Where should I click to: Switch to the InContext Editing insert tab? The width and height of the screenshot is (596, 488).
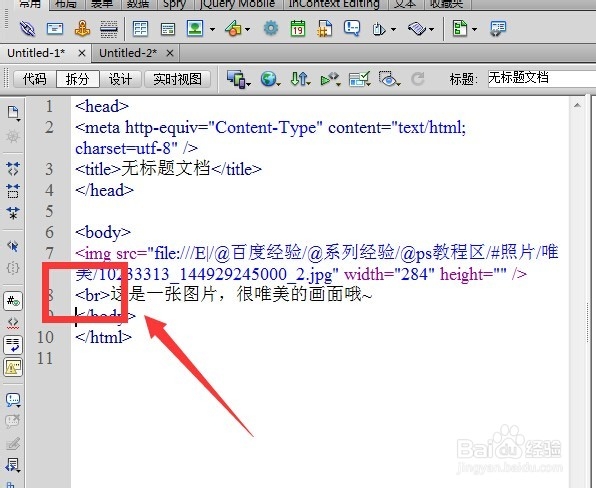[334, 4]
